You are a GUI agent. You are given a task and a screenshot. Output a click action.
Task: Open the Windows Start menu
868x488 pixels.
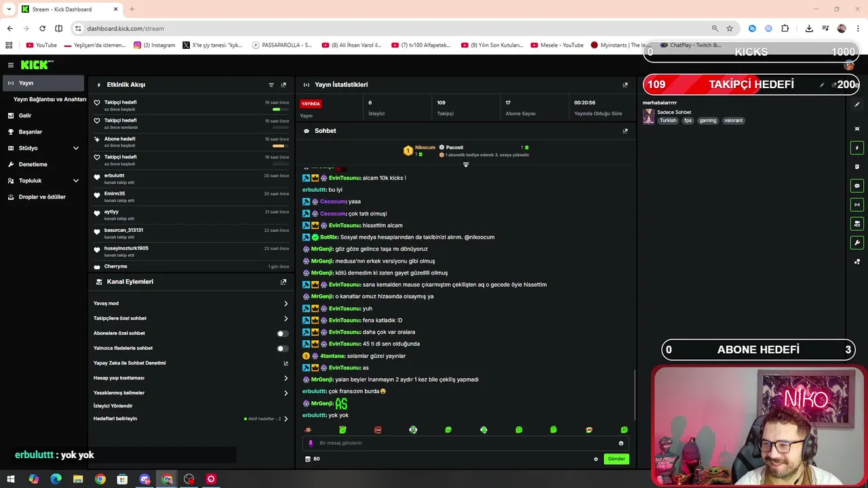pos(11,479)
